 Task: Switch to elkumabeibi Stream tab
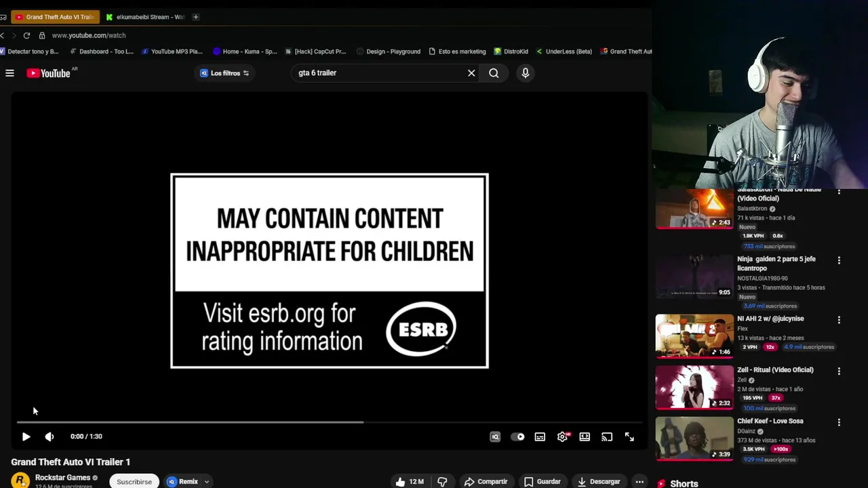click(x=146, y=17)
